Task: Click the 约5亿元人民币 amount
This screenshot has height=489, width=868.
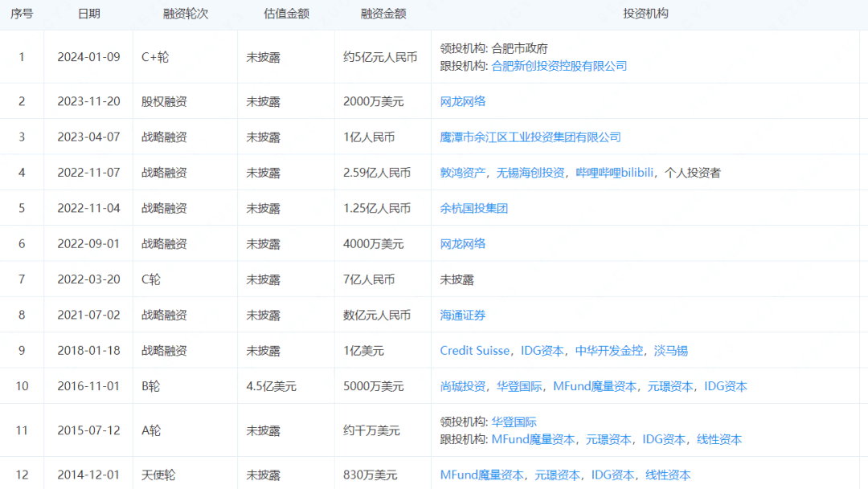Action: pyautogui.click(x=380, y=57)
